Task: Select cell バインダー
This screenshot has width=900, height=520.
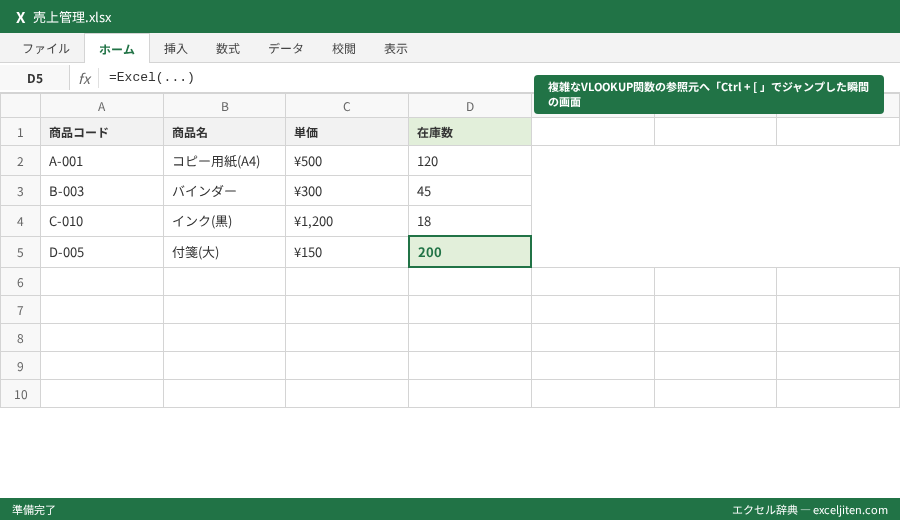Action: [x=224, y=191]
